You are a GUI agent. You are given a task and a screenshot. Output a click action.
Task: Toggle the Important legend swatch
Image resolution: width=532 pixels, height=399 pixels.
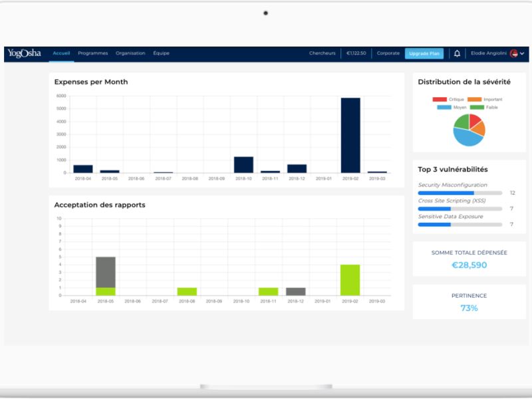(474, 99)
